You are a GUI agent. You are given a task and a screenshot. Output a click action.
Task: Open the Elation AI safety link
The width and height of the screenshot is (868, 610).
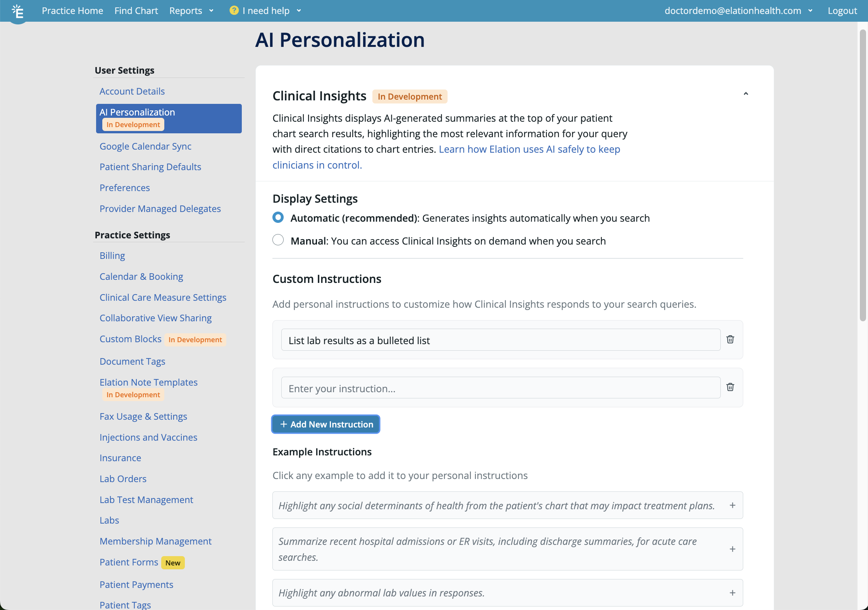point(529,149)
